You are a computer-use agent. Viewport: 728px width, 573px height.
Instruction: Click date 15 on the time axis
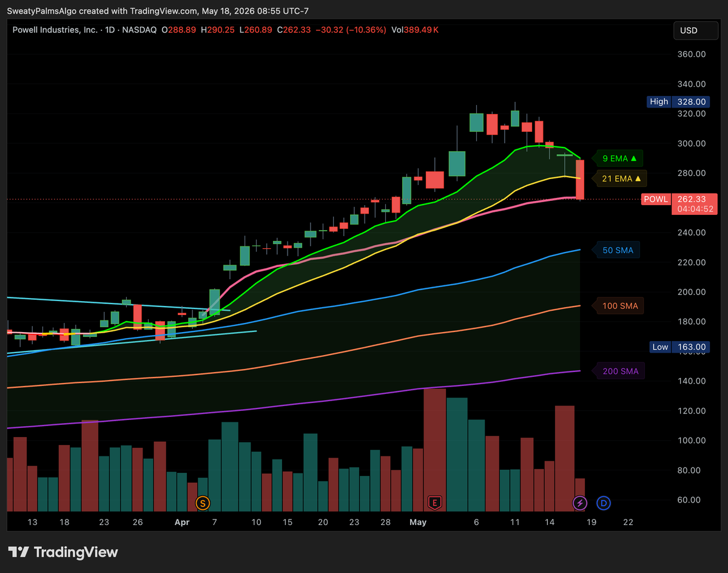(288, 522)
